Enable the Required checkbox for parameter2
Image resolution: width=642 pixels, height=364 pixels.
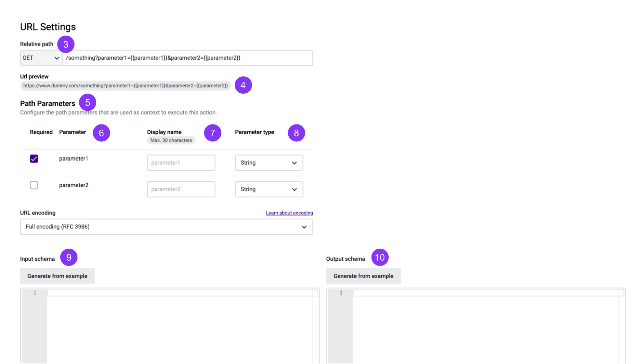coord(34,185)
